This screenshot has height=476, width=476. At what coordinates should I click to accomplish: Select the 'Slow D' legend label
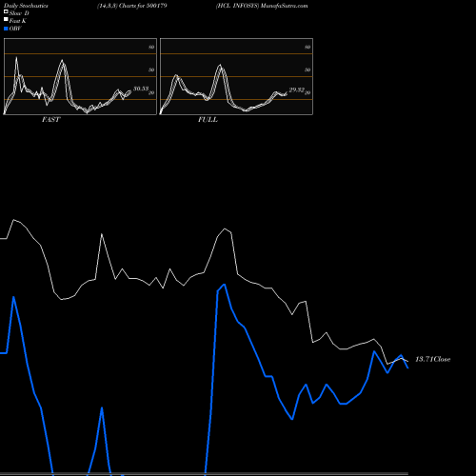pyautogui.click(x=19, y=13)
